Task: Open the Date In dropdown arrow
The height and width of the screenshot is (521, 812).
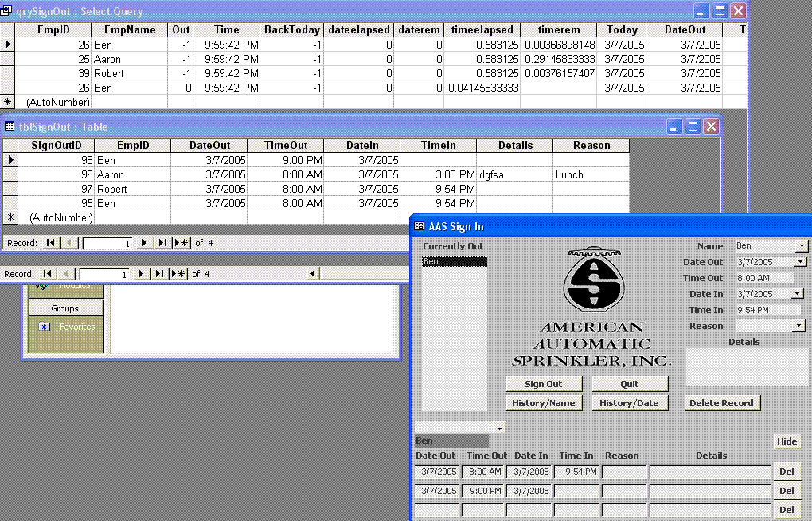Action: point(798,293)
